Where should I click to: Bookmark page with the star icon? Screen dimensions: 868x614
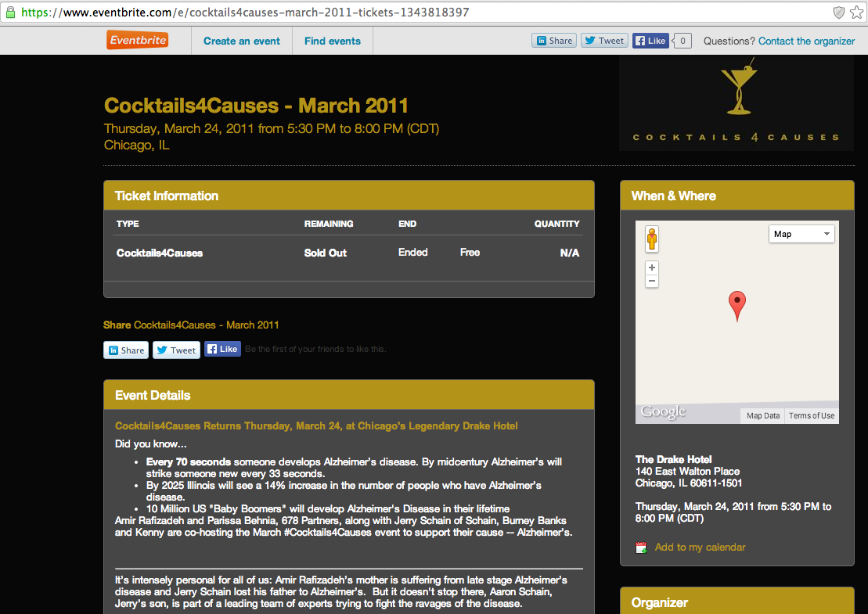857,13
